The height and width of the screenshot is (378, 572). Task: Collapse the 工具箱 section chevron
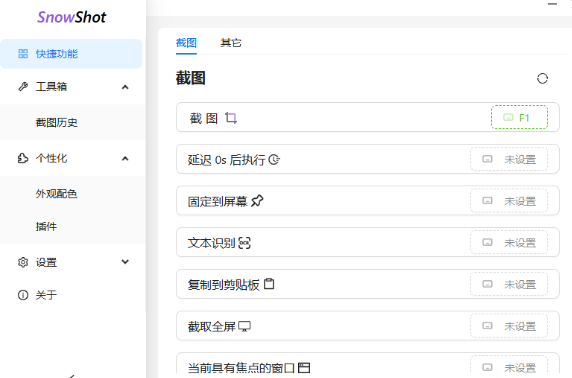[x=125, y=87]
